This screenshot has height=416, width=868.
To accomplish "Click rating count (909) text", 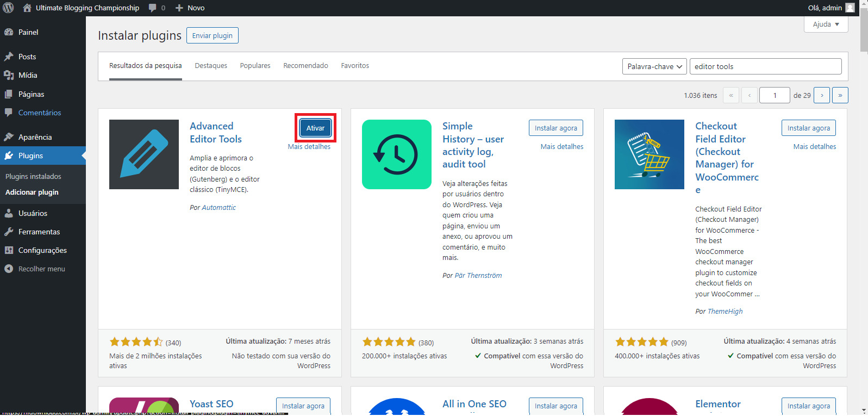I will [x=679, y=343].
